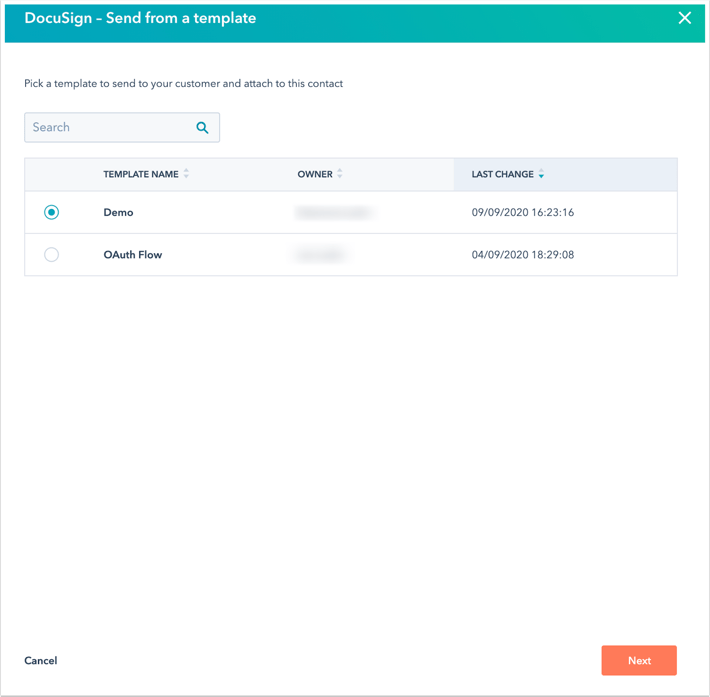Select the OAuth Flow radio button

pyautogui.click(x=52, y=255)
